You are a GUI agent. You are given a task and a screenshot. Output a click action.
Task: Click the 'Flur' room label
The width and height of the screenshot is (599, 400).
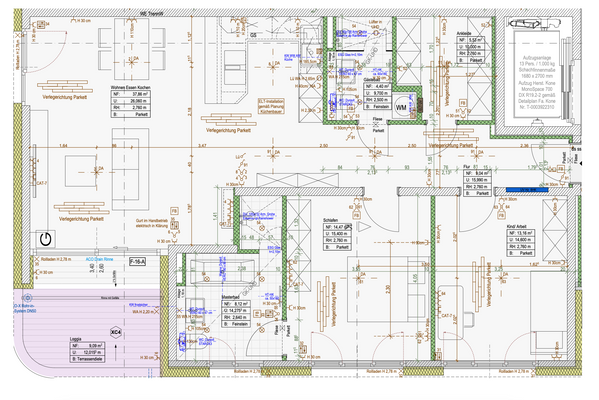point(466,167)
